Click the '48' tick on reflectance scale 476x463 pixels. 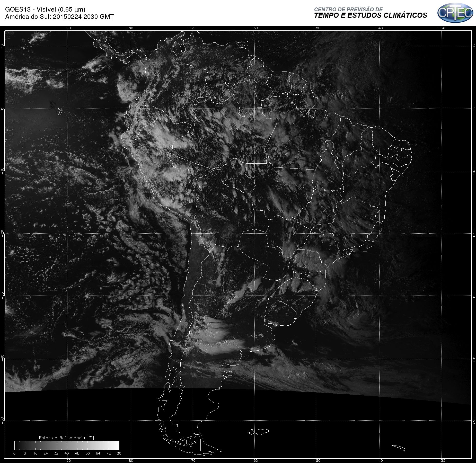tap(77, 453)
